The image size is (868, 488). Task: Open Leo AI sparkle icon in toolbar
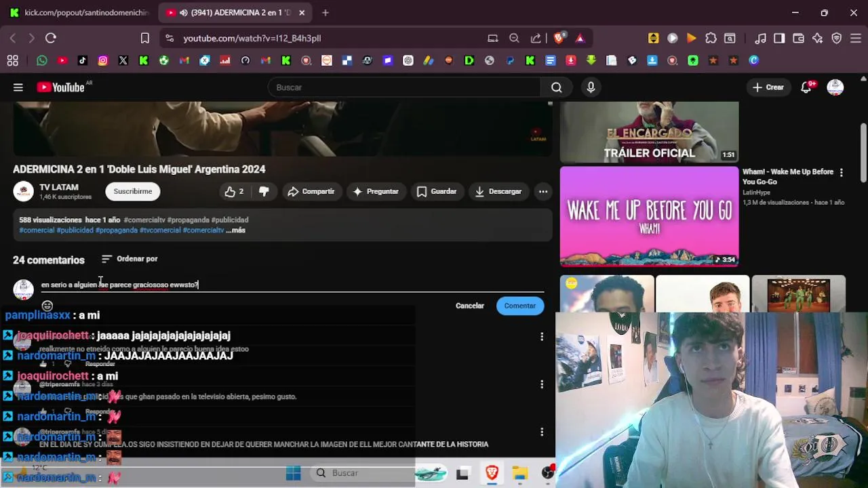(x=817, y=39)
